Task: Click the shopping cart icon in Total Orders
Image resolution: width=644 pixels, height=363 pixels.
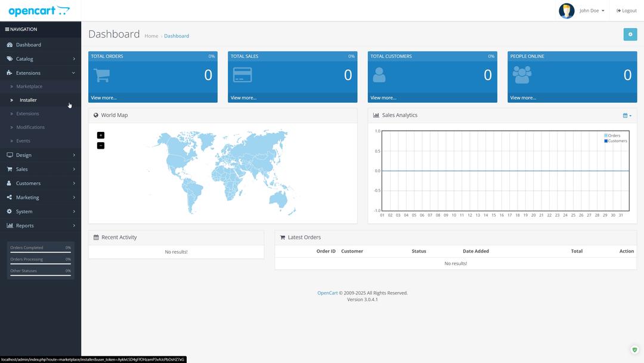Action: 102,75
